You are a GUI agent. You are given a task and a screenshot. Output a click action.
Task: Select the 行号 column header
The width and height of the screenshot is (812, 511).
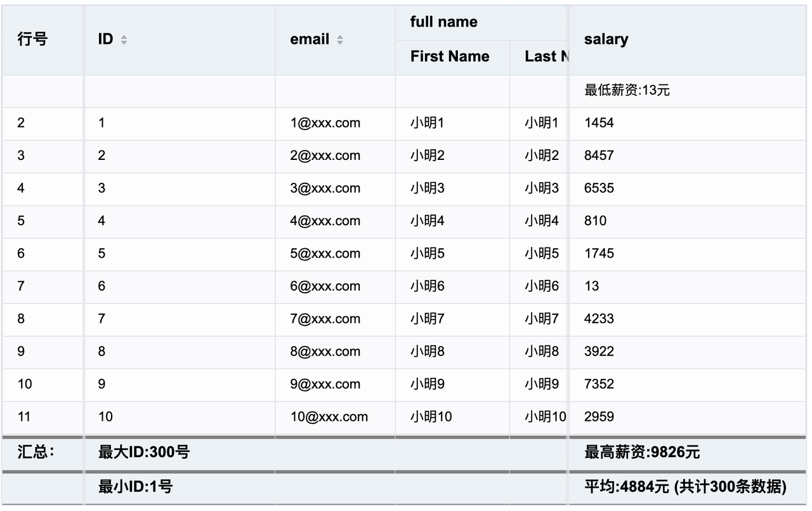click(x=32, y=39)
